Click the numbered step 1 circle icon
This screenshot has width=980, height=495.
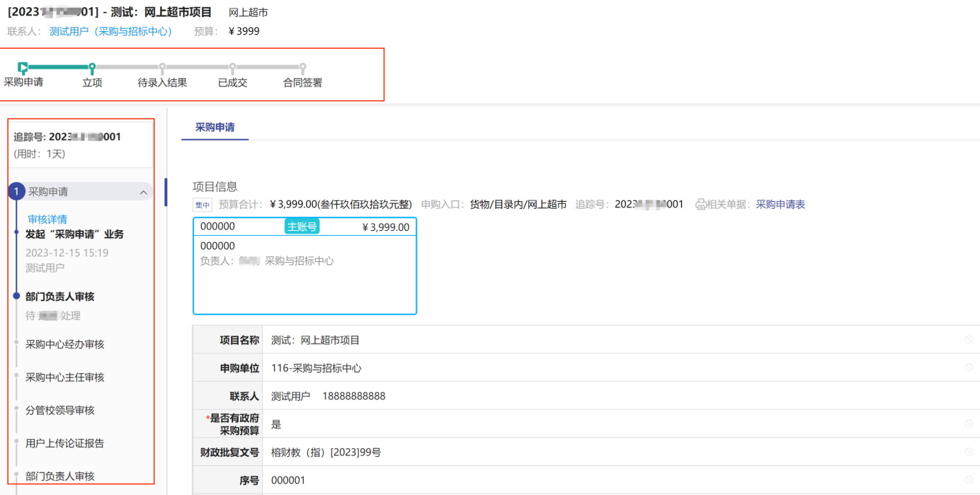16,192
